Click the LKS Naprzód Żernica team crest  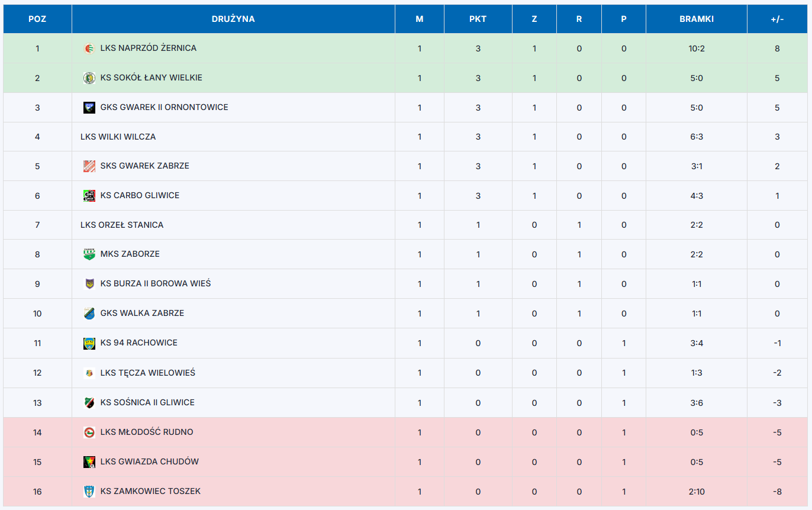[89, 48]
